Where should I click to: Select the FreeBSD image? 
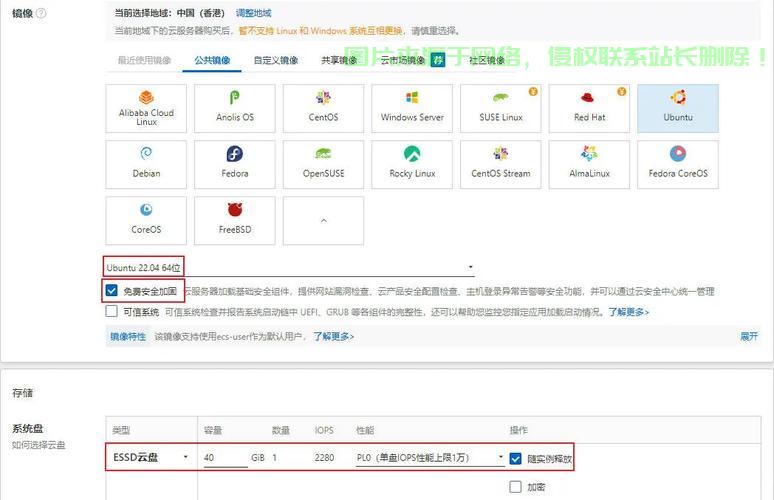(234, 221)
